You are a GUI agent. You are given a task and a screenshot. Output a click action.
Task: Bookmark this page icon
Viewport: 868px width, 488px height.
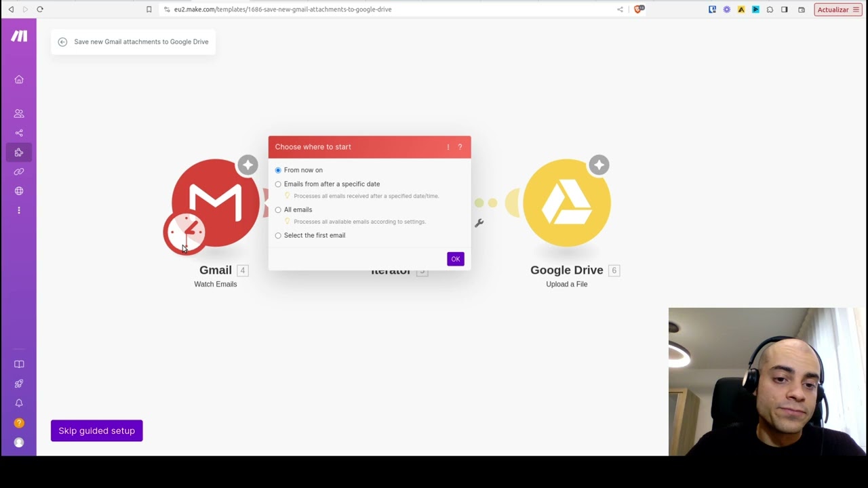(x=149, y=9)
